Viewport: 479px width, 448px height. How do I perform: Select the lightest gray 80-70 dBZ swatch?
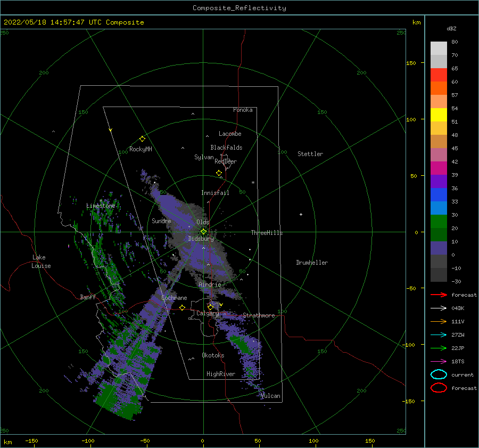pyautogui.click(x=439, y=48)
